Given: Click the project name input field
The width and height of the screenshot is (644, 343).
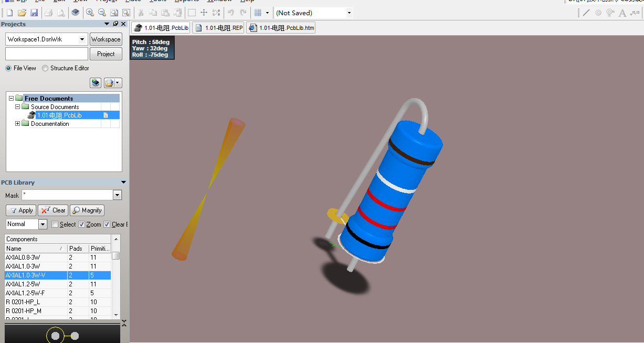Looking at the screenshot, I should tap(47, 53).
